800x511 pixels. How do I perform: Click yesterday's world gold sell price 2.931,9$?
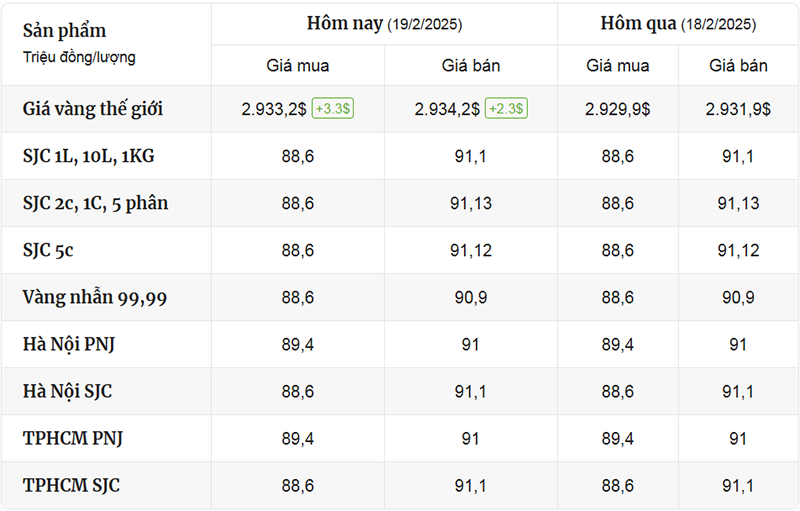(738, 109)
